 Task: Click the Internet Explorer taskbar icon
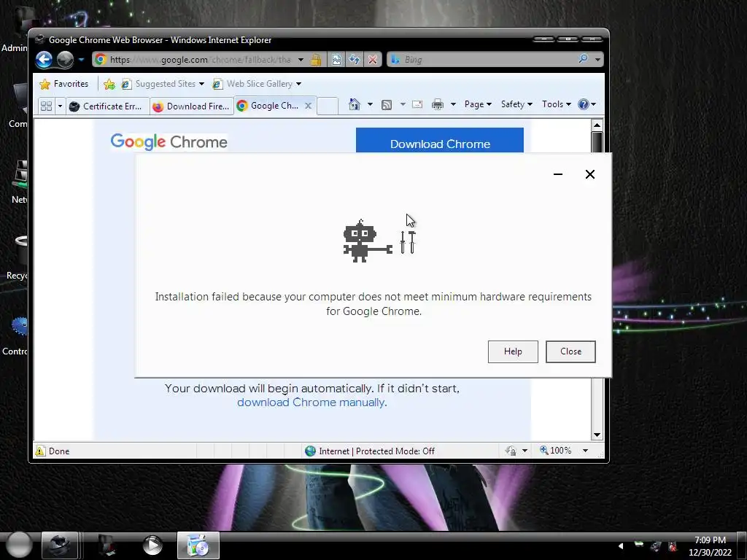59,545
